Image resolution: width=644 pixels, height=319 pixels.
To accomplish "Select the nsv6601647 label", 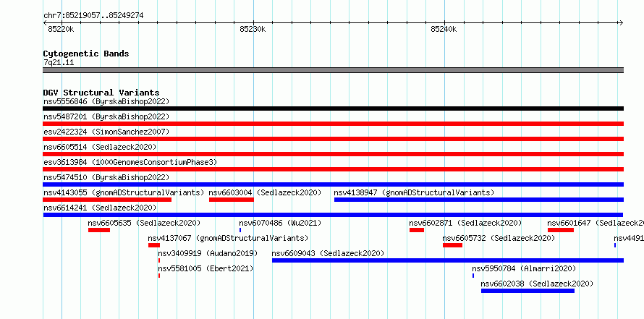I will (x=596, y=223).
